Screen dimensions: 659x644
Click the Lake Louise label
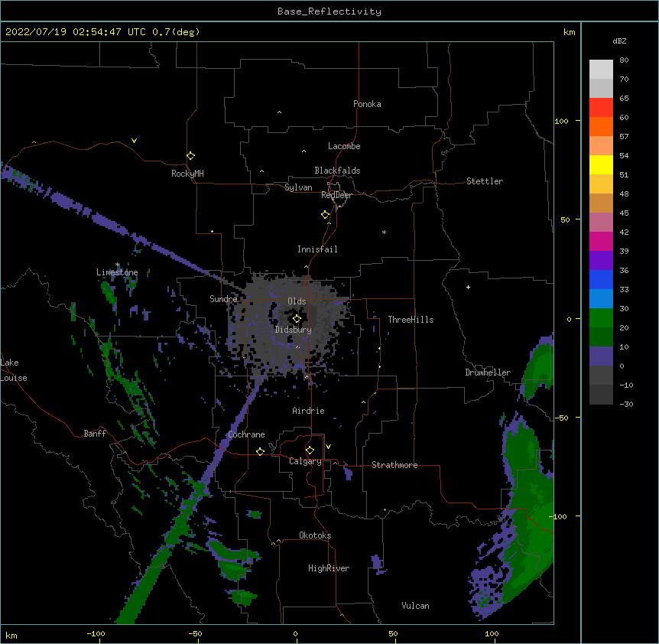(x=14, y=370)
